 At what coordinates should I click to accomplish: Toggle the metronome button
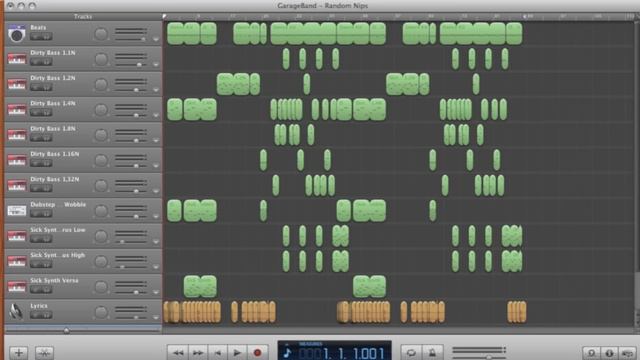pyautogui.click(x=432, y=352)
